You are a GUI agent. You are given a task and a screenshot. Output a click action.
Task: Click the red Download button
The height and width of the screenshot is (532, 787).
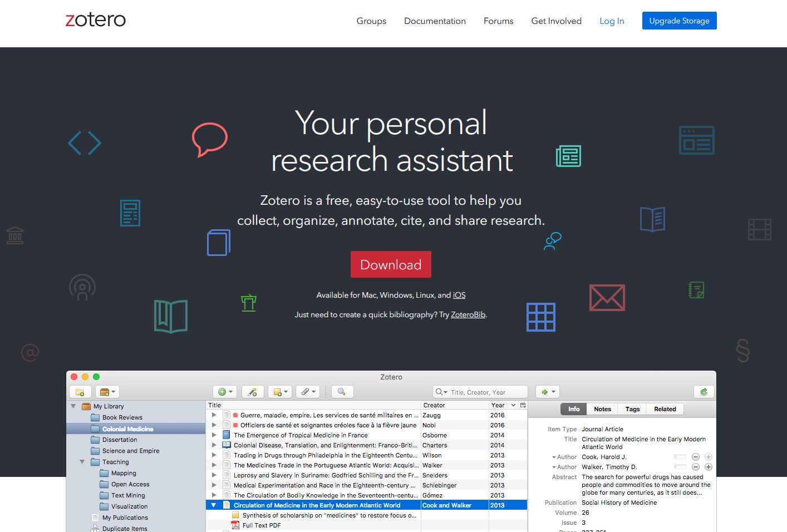391,264
